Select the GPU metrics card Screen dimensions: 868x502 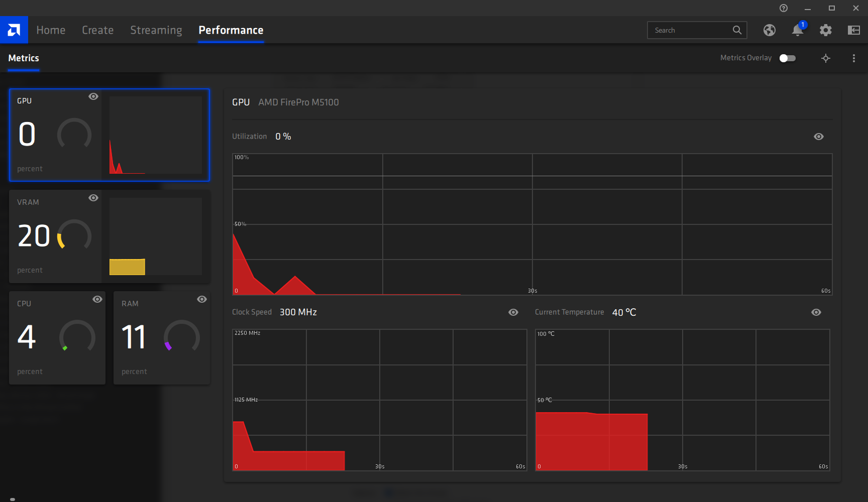pyautogui.click(x=110, y=135)
